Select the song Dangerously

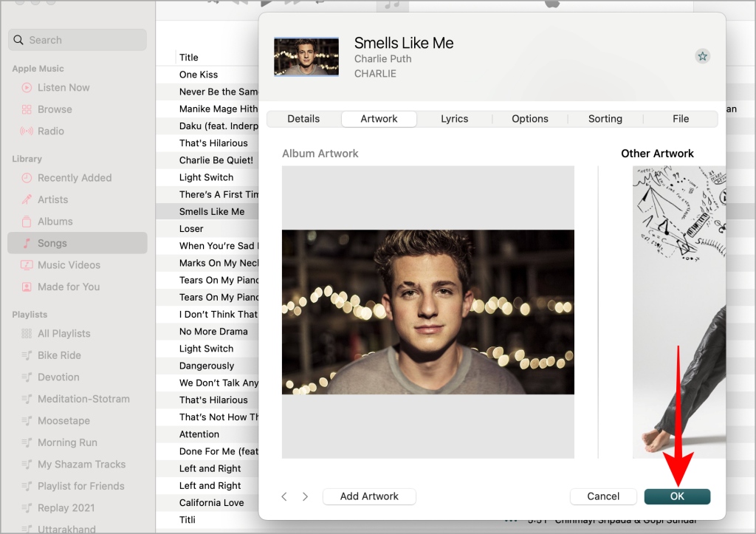click(x=207, y=366)
